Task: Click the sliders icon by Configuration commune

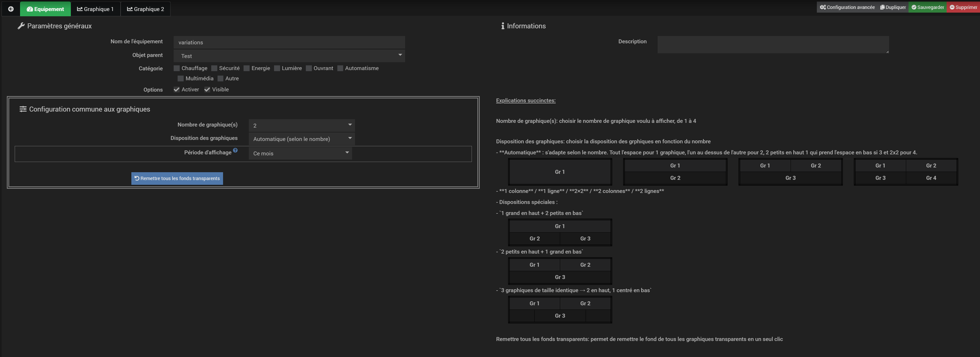Action: pyautogui.click(x=23, y=109)
